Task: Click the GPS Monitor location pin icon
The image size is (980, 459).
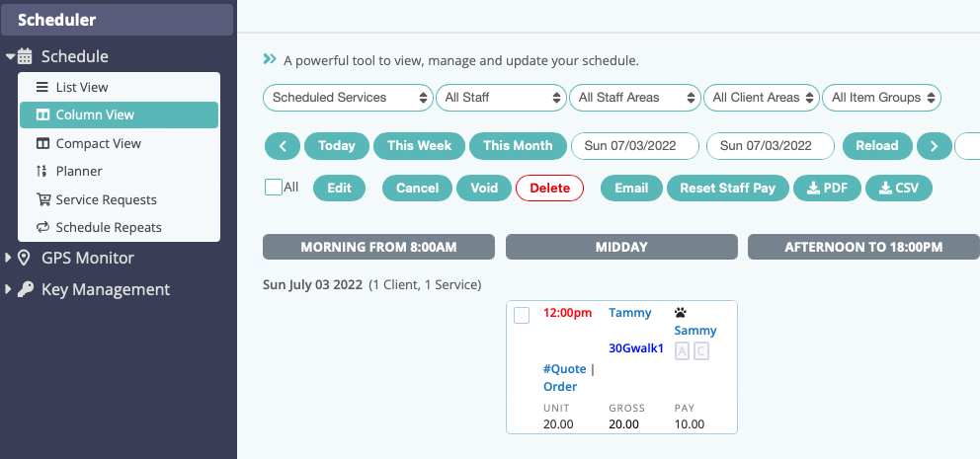Action: (25, 258)
